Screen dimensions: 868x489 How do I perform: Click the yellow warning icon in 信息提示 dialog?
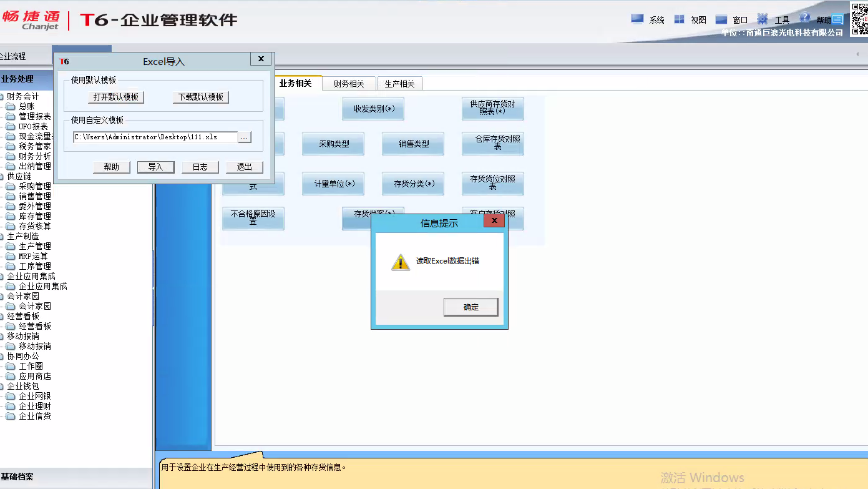coord(401,262)
